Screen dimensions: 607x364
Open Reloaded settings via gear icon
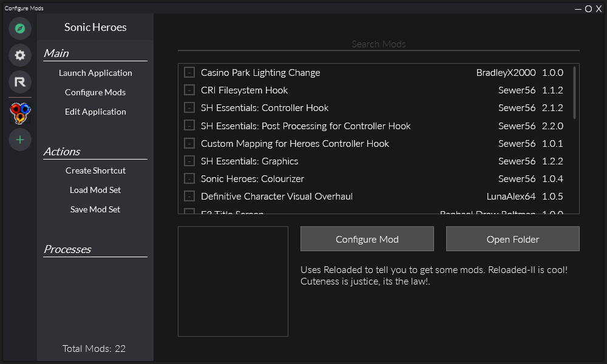[x=19, y=55]
